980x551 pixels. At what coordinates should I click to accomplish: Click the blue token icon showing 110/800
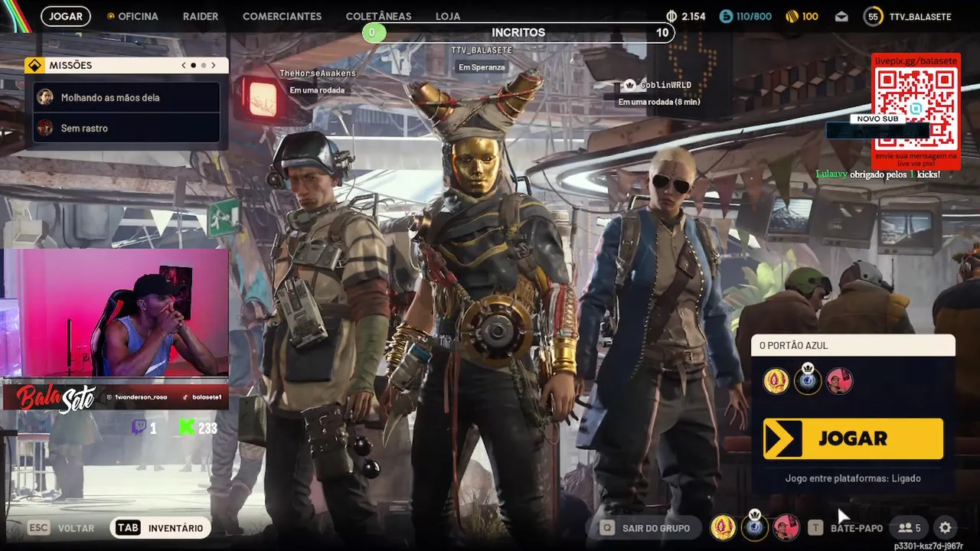click(x=725, y=16)
